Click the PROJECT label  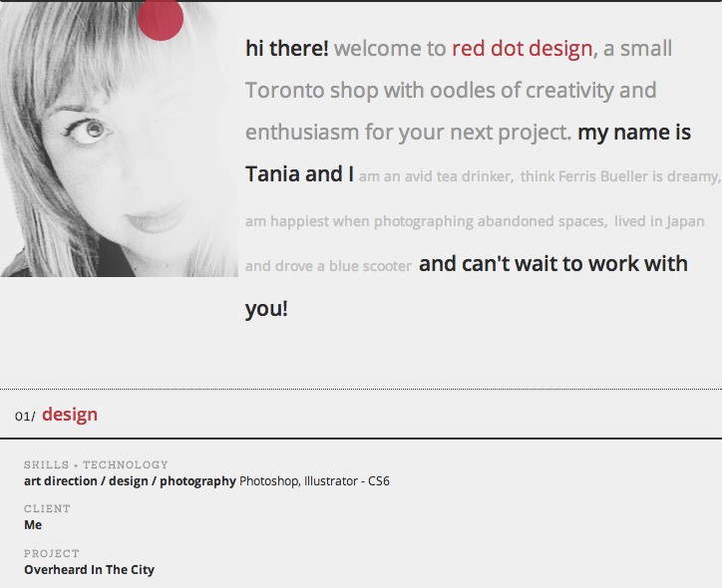tap(52, 553)
